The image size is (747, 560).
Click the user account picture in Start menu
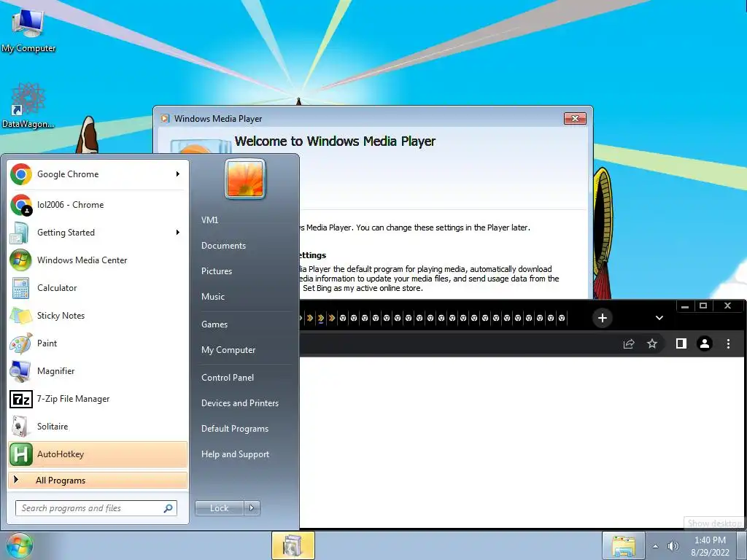pyautogui.click(x=245, y=179)
